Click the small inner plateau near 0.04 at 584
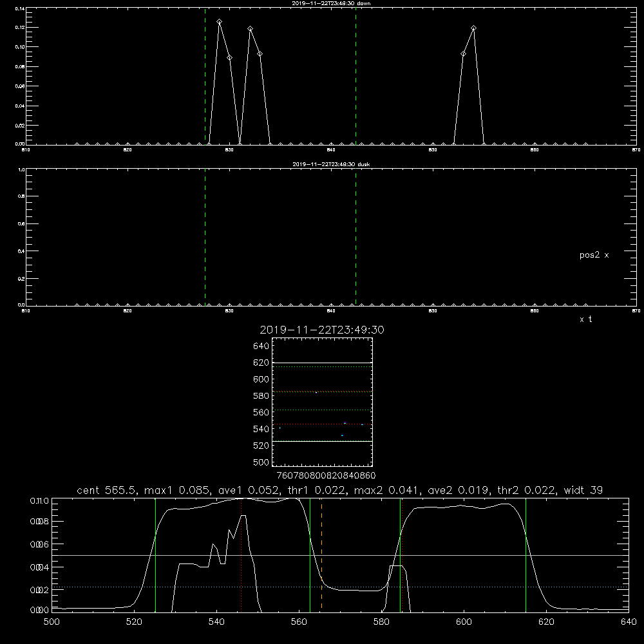Image resolution: width=644 pixels, height=644 pixels. click(397, 566)
